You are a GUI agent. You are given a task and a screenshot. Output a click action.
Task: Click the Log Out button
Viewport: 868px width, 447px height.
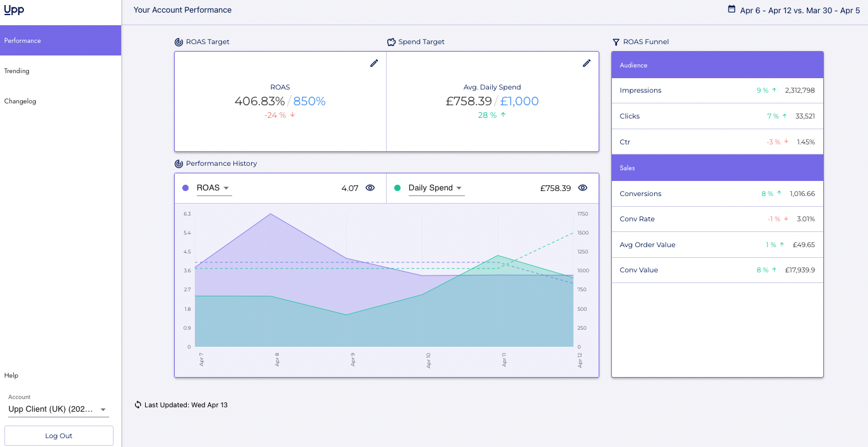59,435
